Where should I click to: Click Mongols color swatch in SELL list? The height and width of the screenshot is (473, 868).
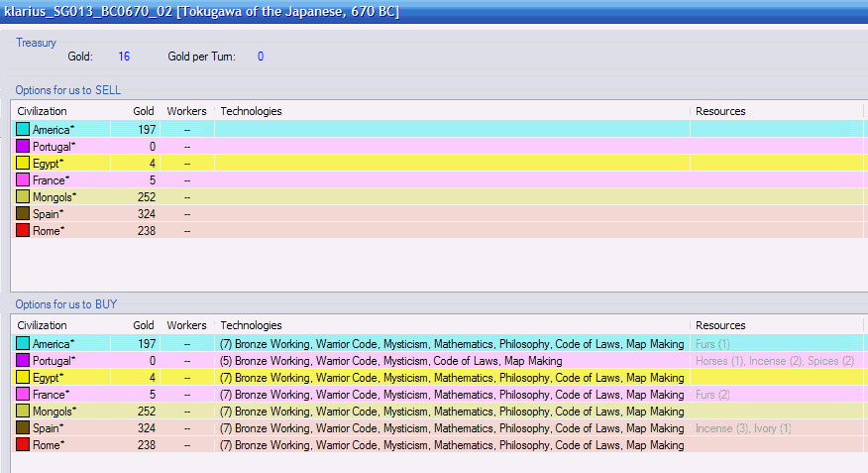(23, 196)
